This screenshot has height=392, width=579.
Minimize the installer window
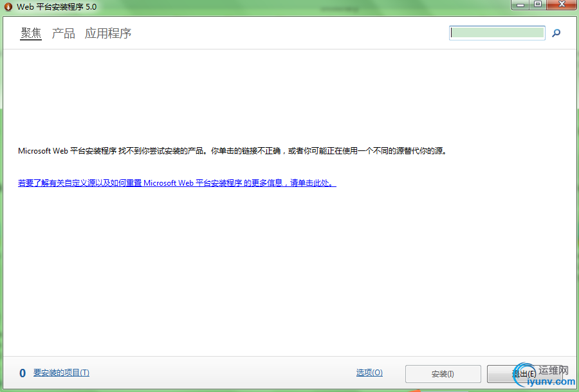click(520, 4)
